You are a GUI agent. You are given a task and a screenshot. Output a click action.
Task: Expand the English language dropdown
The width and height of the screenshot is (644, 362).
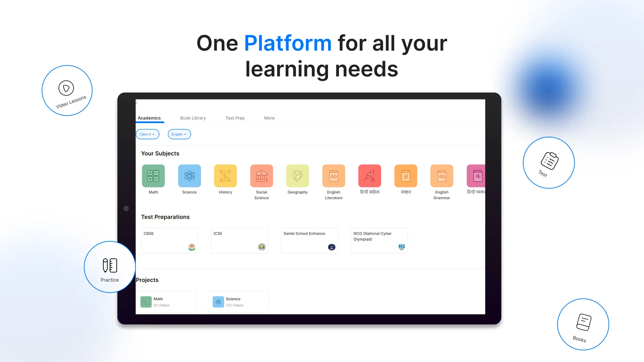point(179,133)
